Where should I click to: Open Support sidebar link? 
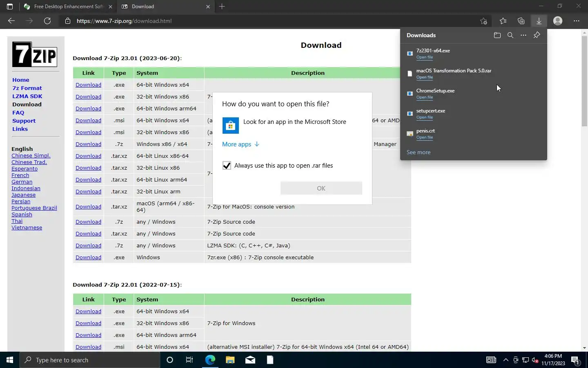coord(24,121)
